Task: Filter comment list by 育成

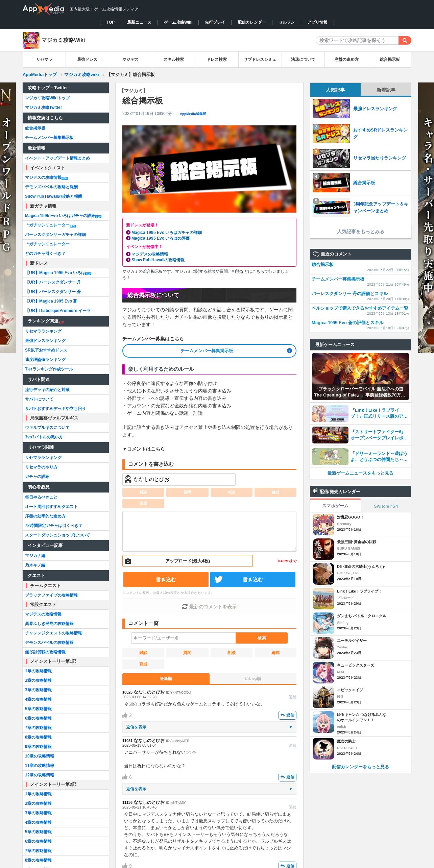Action: tap(143, 664)
